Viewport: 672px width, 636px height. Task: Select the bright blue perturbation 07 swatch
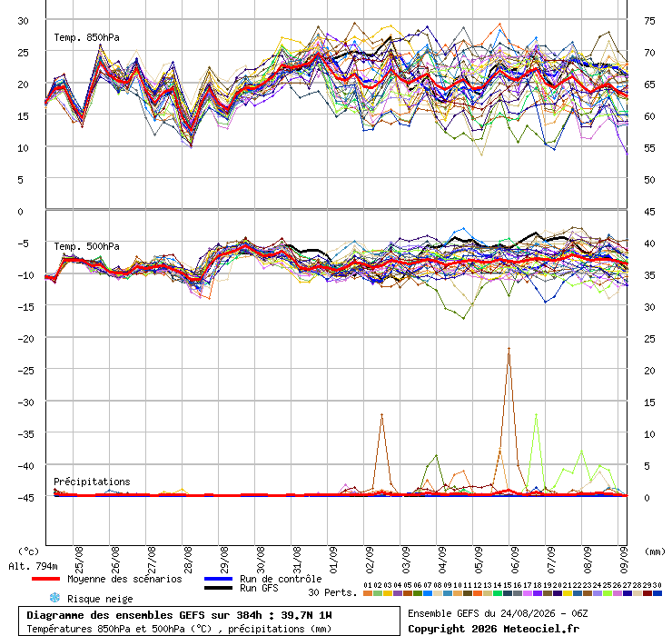(428, 593)
